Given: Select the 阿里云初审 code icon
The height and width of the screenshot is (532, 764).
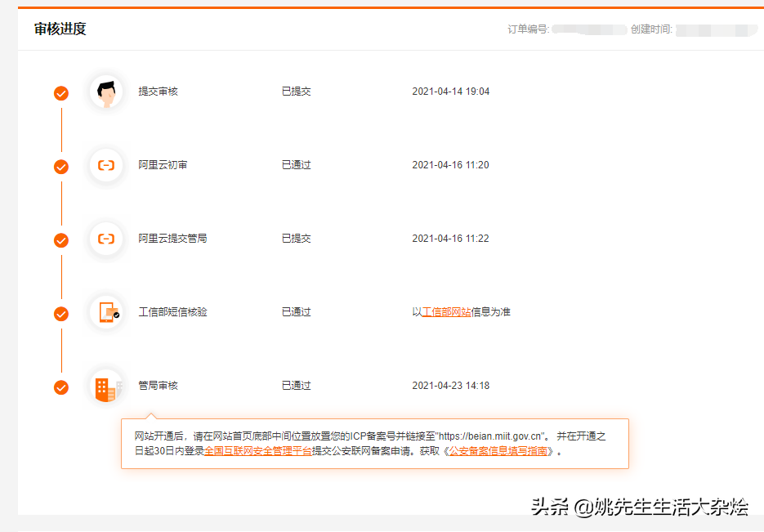Looking at the screenshot, I should (106, 166).
